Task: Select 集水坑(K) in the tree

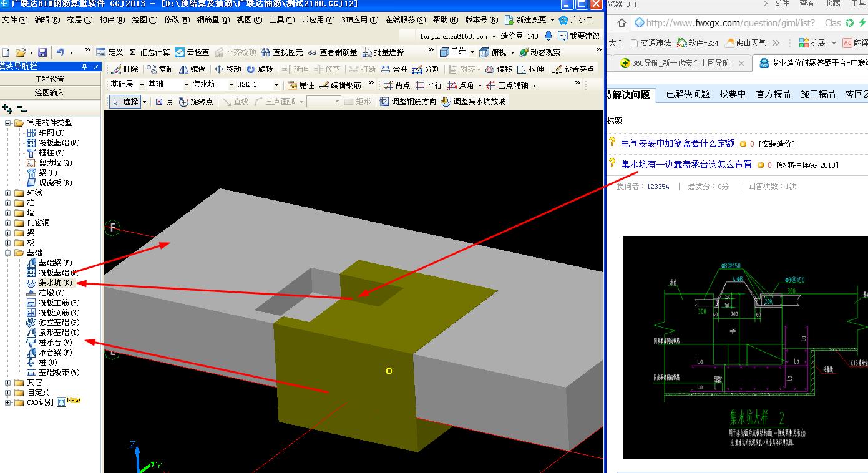Action: [50, 283]
